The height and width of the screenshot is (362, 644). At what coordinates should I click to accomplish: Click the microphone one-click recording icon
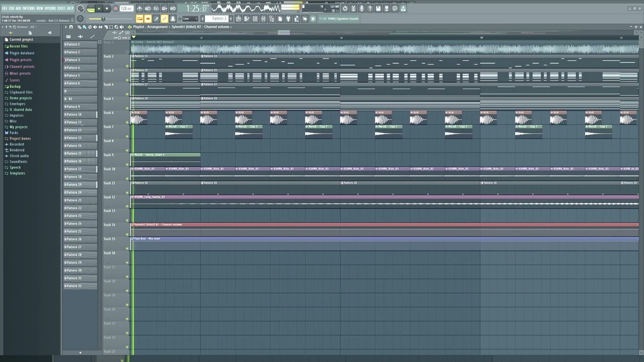pos(362,9)
